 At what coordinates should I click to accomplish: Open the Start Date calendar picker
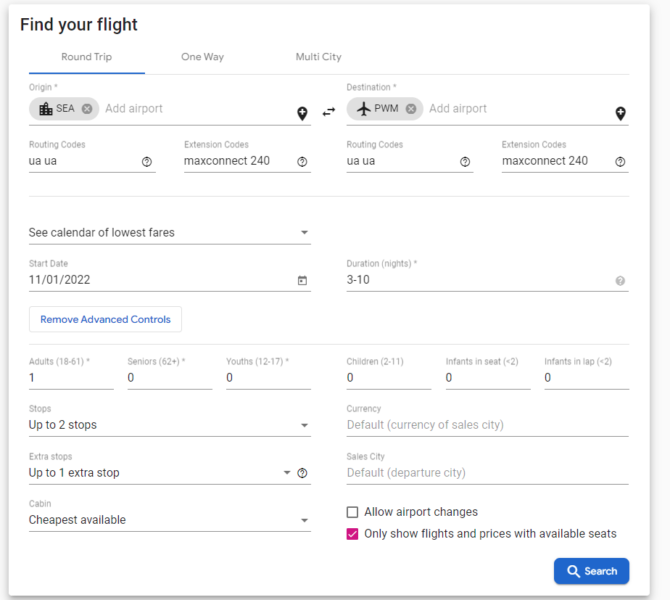(x=302, y=280)
